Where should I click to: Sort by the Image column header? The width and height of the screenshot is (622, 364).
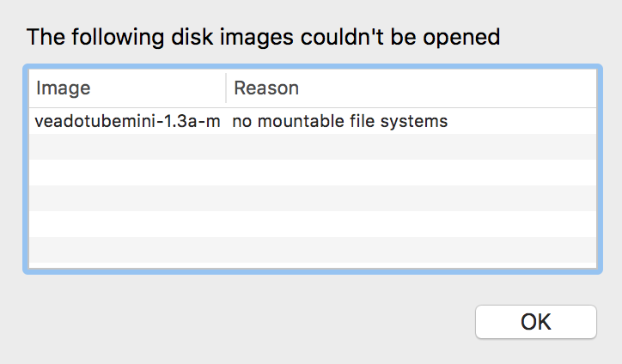coord(128,88)
